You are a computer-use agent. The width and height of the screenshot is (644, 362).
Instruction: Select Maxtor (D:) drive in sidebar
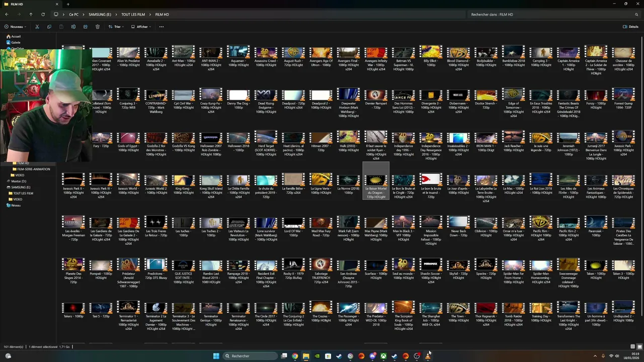(x=16, y=181)
